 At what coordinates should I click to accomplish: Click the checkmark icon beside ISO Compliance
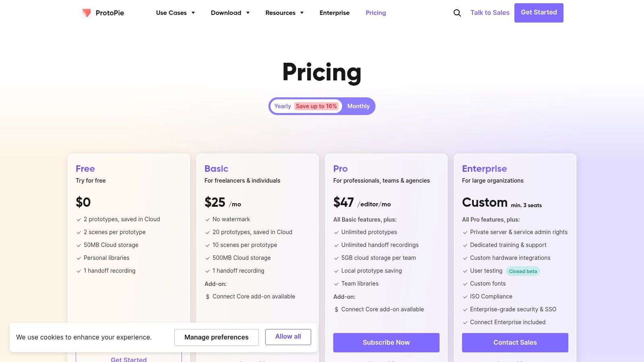(465, 297)
